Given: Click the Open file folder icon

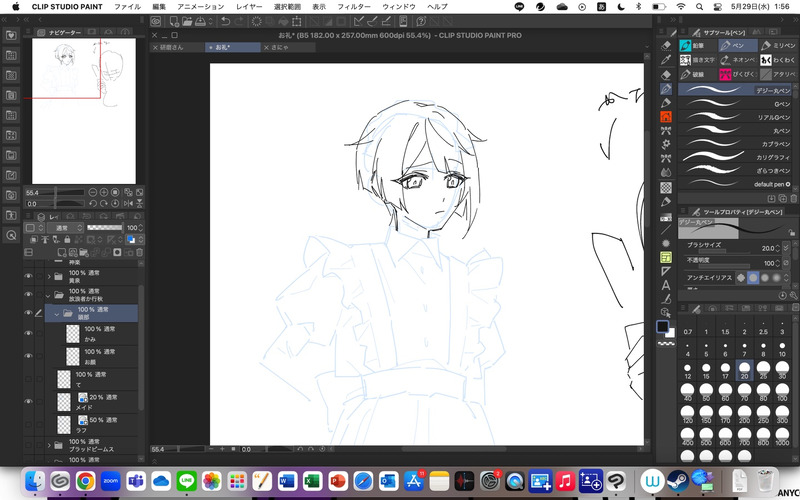Looking at the screenshot, I should (x=187, y=21).
